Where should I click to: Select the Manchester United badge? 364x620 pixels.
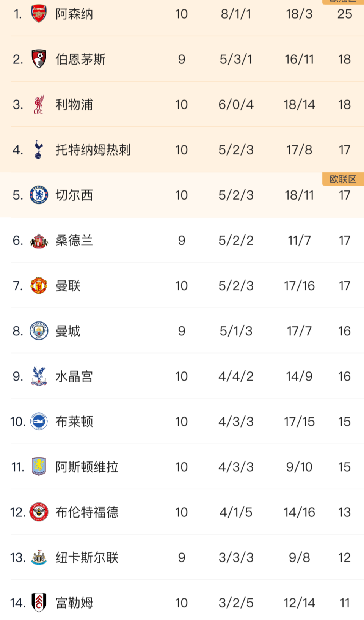[x=39, y=286]
